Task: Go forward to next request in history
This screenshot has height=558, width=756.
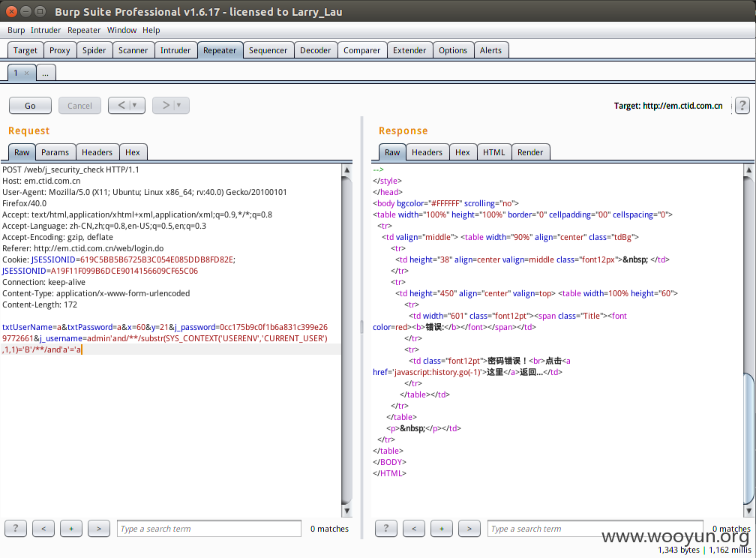Action: click(x=166, y=105)
